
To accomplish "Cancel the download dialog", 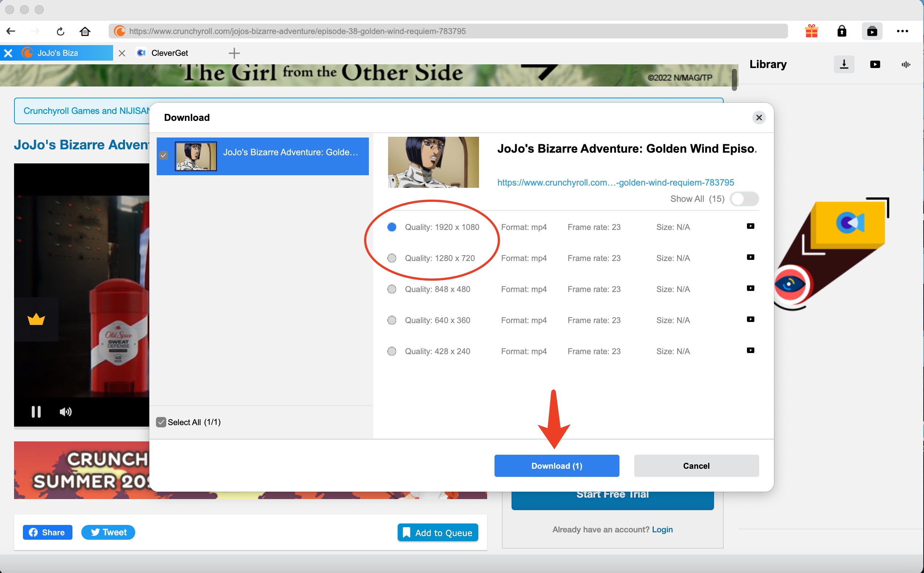I will [x=696, y=466].
